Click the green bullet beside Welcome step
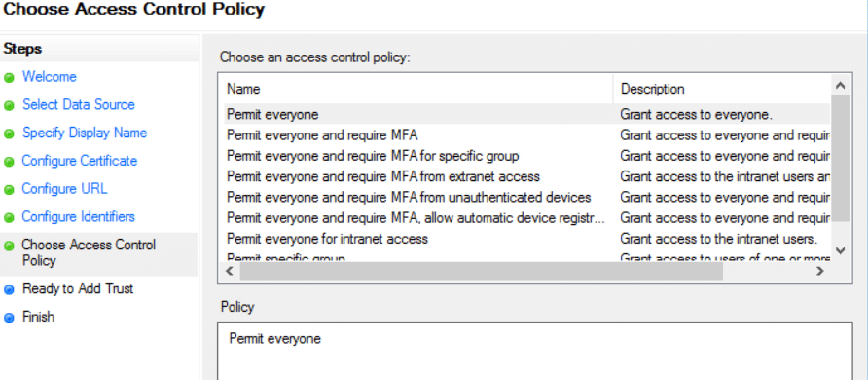The width and height of the screenshot is (868, 380). click(9, 78)
